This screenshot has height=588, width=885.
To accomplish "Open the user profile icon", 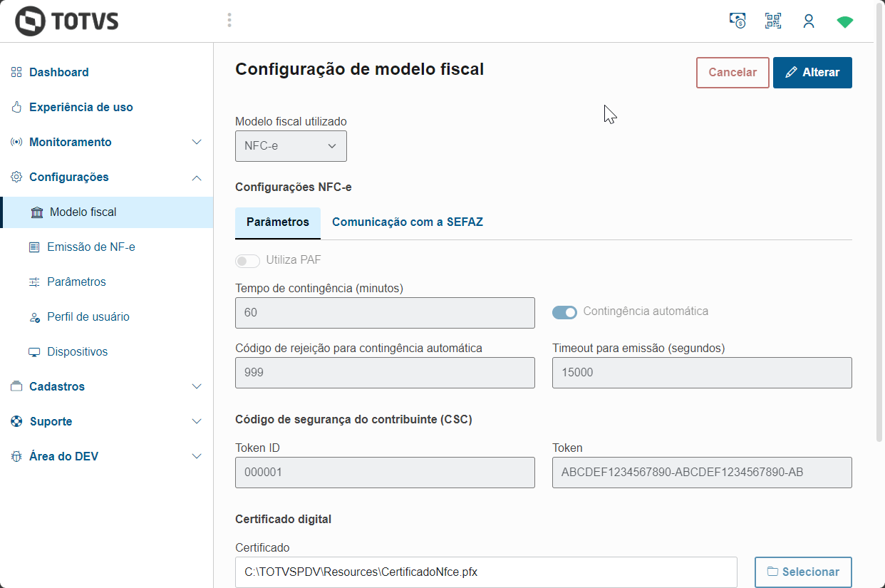I will click(x=809, y=21).
